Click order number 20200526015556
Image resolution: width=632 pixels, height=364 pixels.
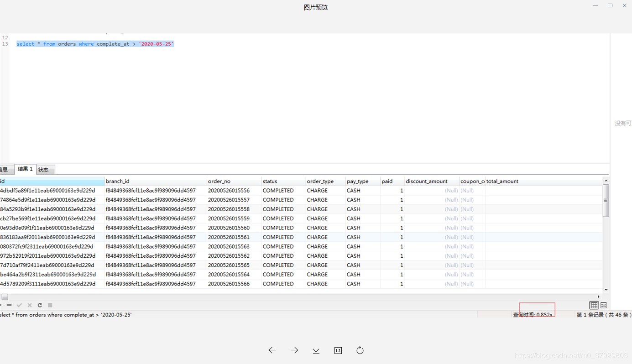(229, 191)
